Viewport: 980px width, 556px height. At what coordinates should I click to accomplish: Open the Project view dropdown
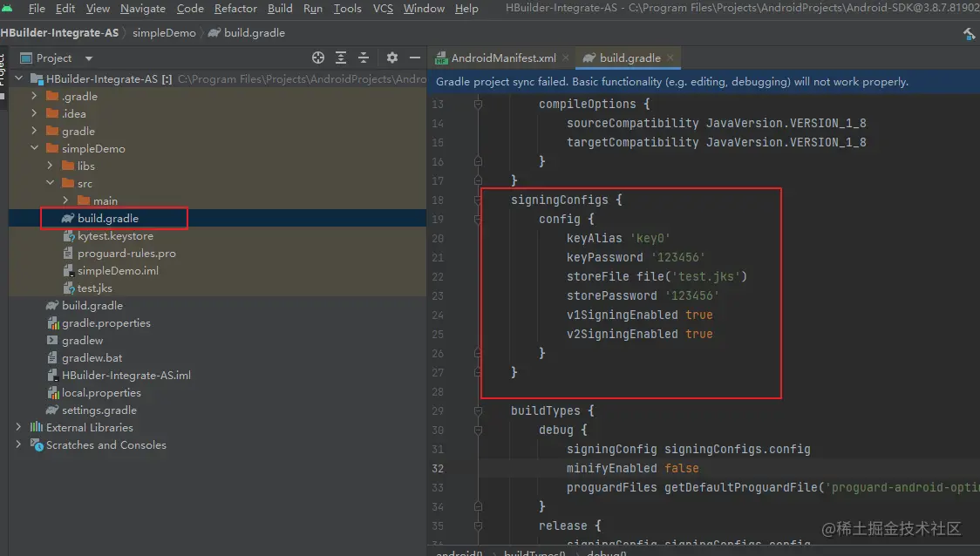click(89, 58)
